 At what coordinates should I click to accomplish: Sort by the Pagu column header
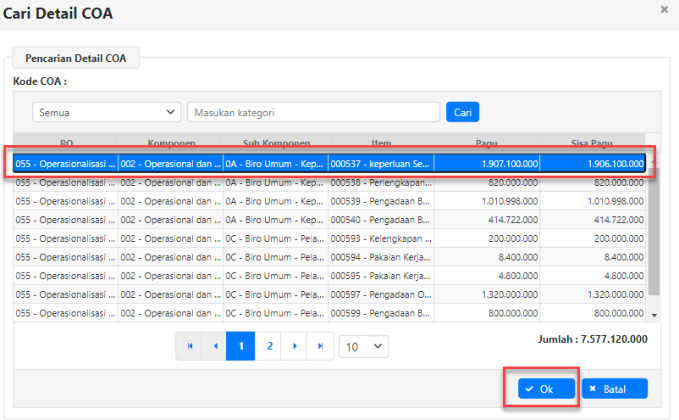[486, 143]
